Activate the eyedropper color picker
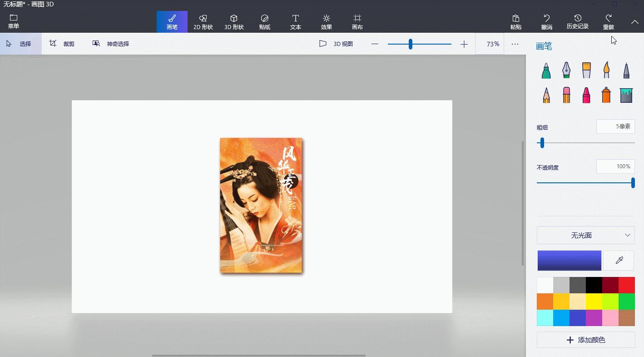 619,261
